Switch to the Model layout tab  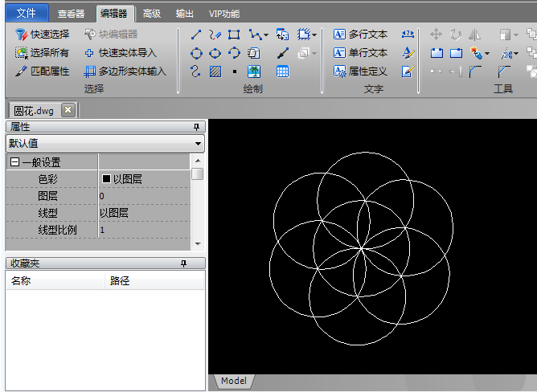click(x=234, y=381)
